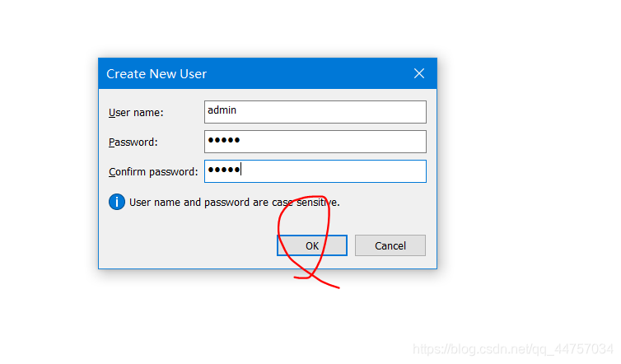Viewport: 621px width, 364px height.
Task: Click the red scribble tail below the dialog
Action: coord(328,284)
